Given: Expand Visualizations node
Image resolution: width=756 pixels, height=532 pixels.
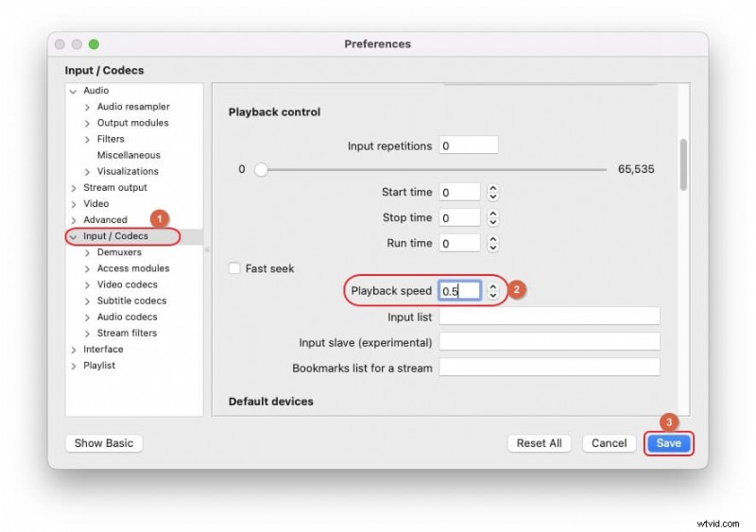Looking at the screenshot, I should tap(87, 172).
